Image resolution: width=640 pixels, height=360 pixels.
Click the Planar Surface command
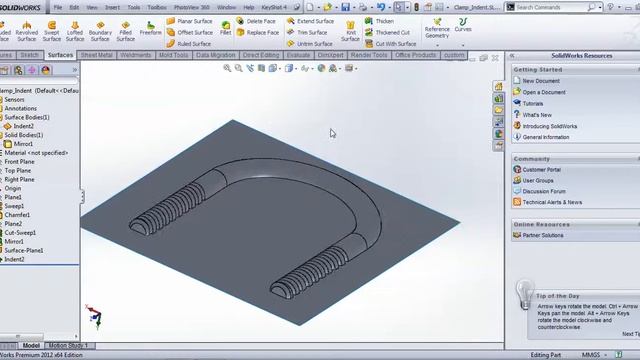coord(190,21)
